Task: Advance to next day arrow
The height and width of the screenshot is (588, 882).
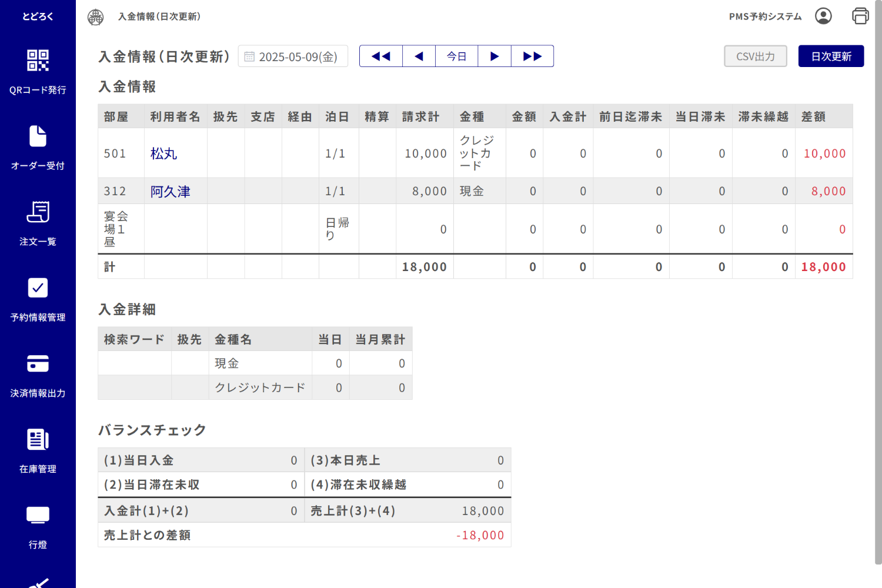Action: pyautogui.click(x=495, y=56)
